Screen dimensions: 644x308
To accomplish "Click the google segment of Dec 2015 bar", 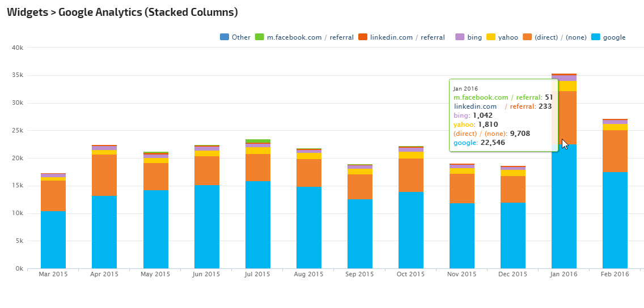I will click(513, 235).
